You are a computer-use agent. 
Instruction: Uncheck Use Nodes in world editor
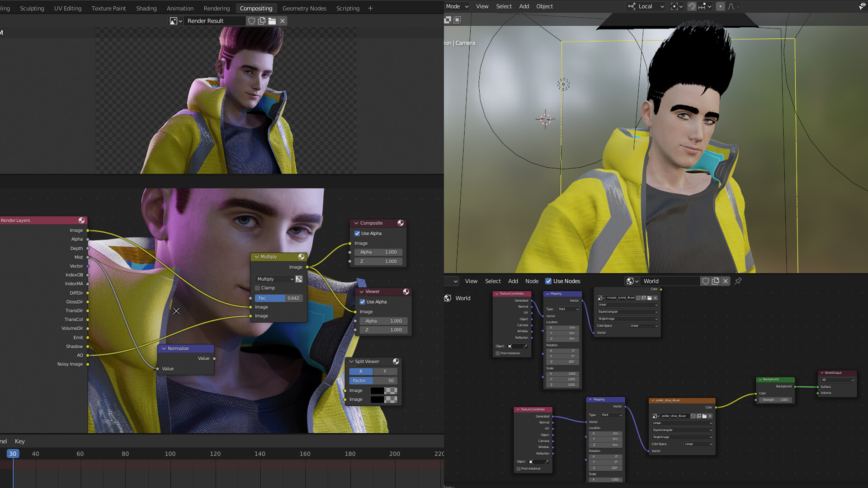pyautogui.click(x=548, y=281)
